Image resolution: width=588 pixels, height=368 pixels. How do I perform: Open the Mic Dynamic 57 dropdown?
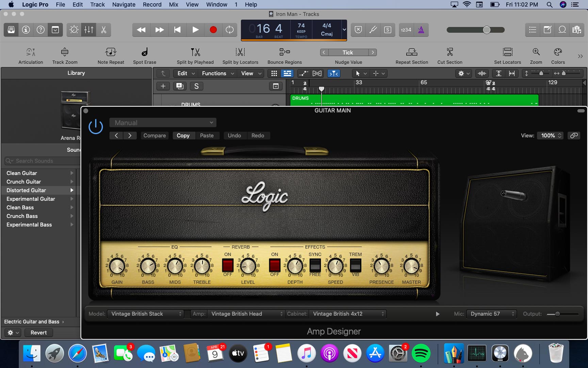click(492, 314)
